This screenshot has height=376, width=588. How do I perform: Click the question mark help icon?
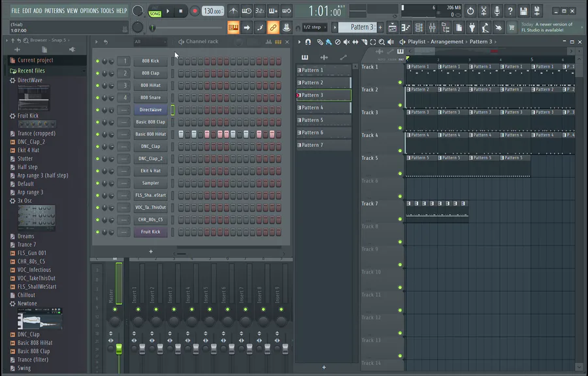510,11
